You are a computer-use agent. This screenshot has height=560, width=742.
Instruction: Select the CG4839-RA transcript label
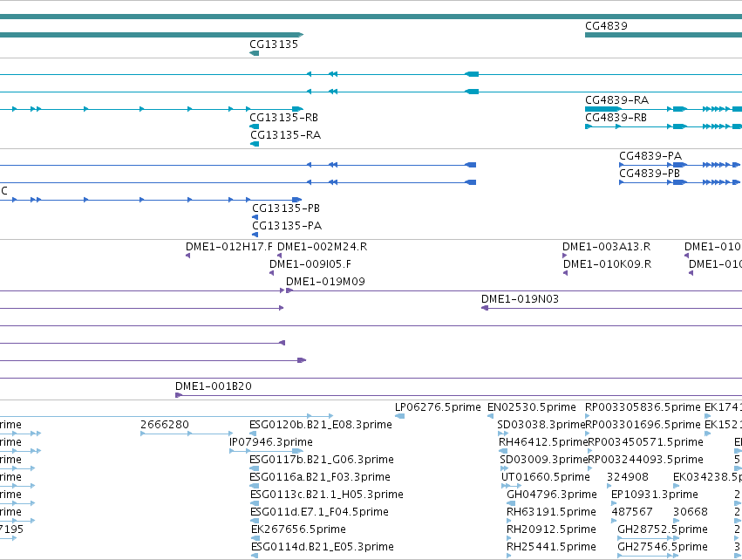[616, 100]
